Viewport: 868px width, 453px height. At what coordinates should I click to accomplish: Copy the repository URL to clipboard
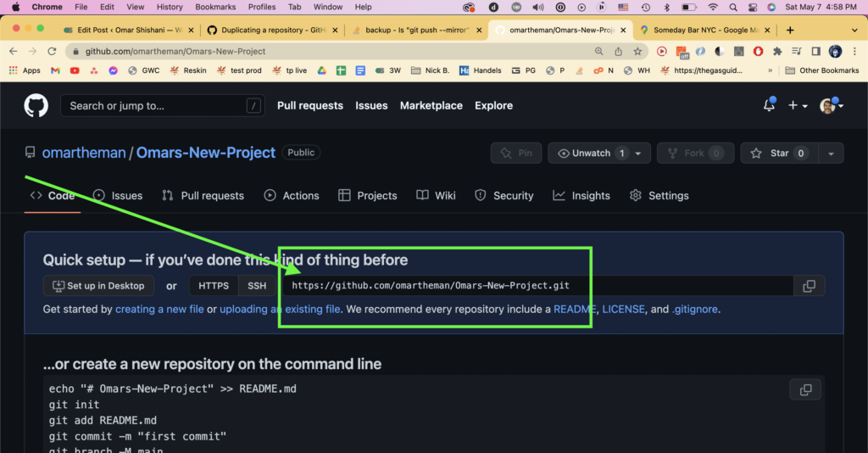(809, 286)
